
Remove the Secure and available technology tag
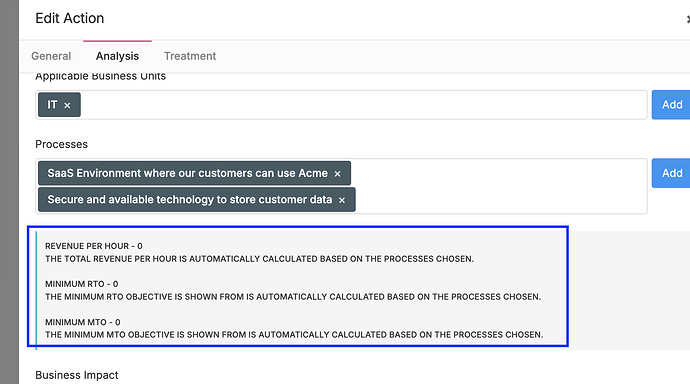[x=342, y=200]
